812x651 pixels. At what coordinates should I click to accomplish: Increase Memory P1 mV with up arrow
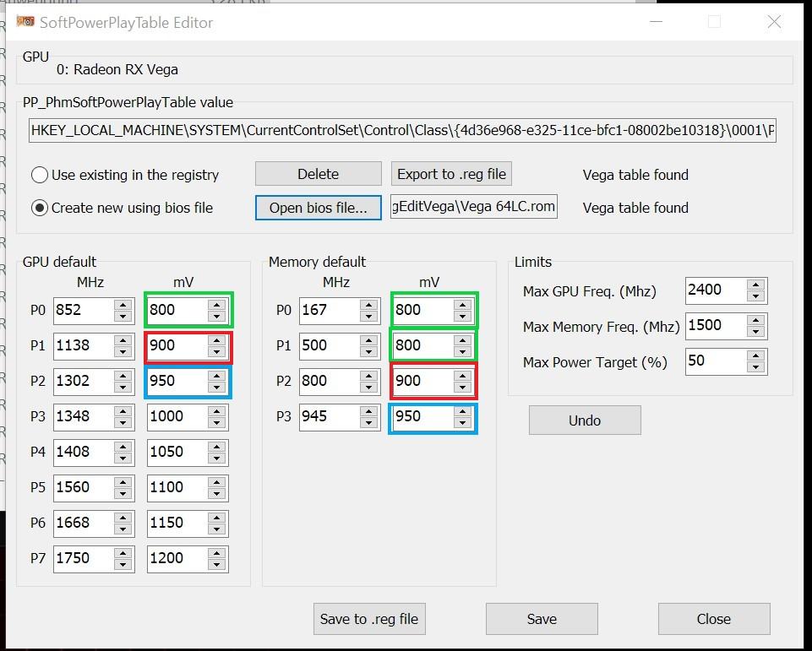[462, 340]
